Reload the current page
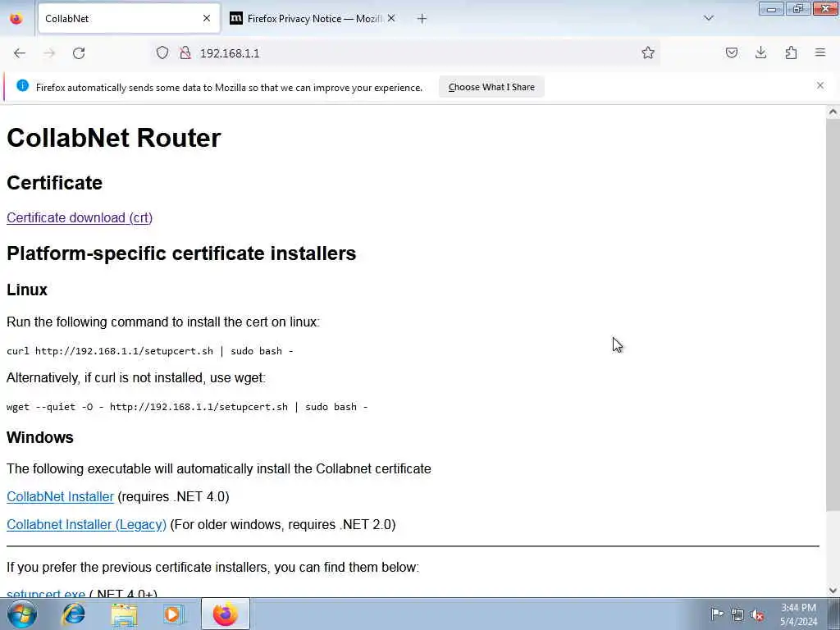The width and height of the screenshot is (840, 630). 79,53
